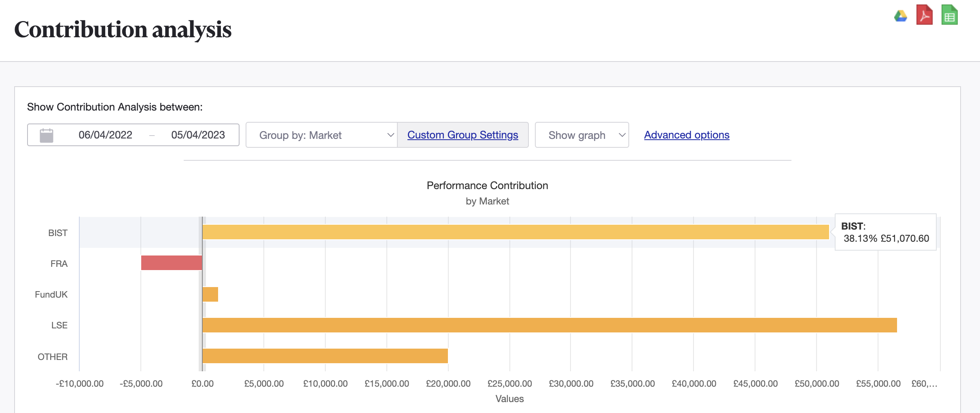Screen dimensions: 980x413
Task: Click the small FundUK bar
Action: pos(210,294)
